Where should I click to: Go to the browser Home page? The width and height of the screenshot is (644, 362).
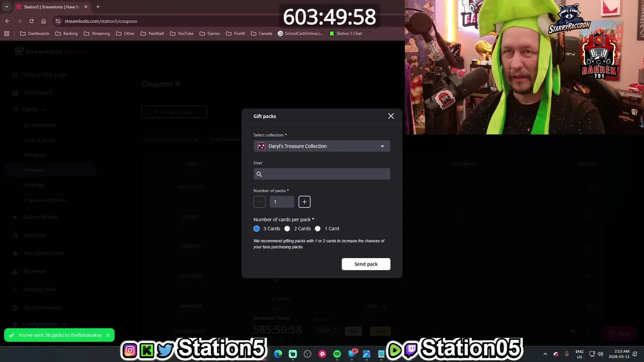coord(43,21)
